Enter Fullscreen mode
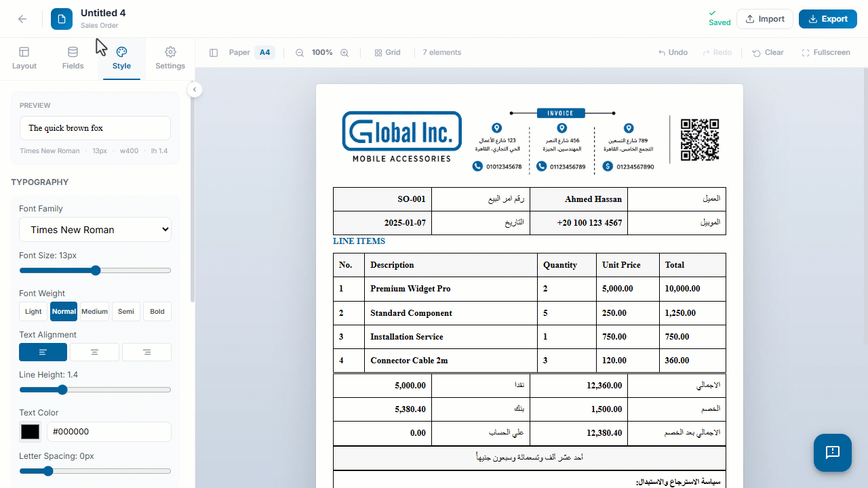 click(826, 53)
